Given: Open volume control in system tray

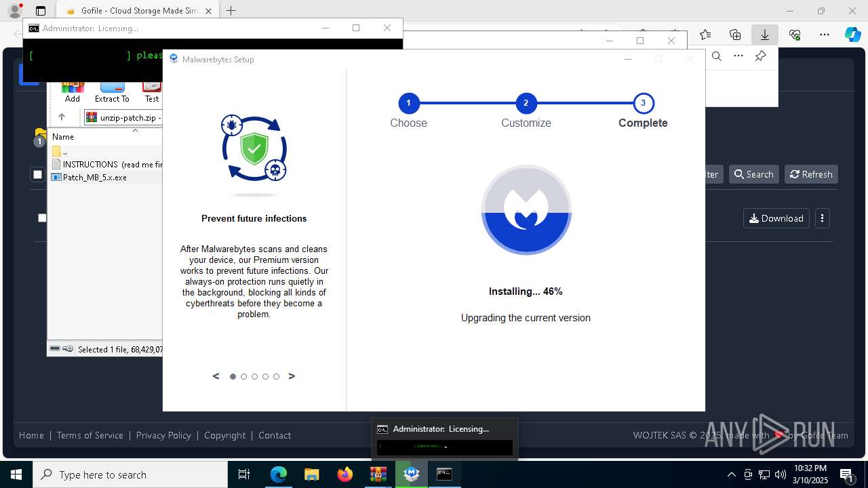Looking at the screenshot, I should (781, 474).
